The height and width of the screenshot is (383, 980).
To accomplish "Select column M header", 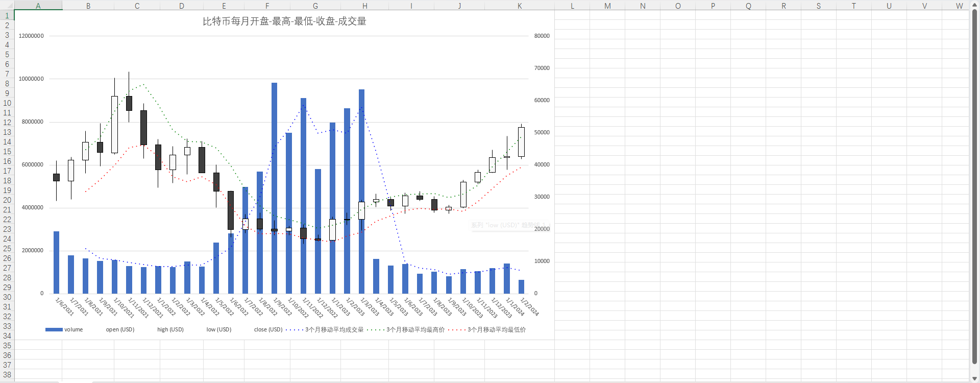I will pyautogui.click(x=607, y=6).
